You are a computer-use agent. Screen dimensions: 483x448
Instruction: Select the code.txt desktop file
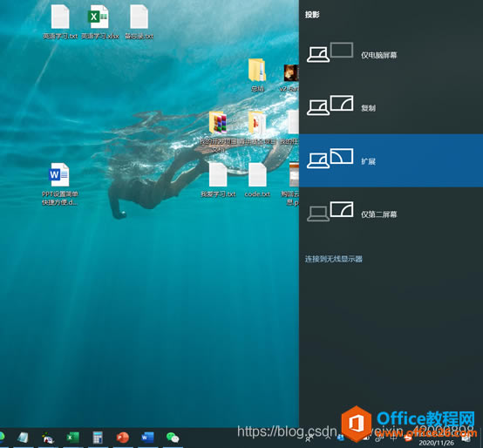coord(257,180)
